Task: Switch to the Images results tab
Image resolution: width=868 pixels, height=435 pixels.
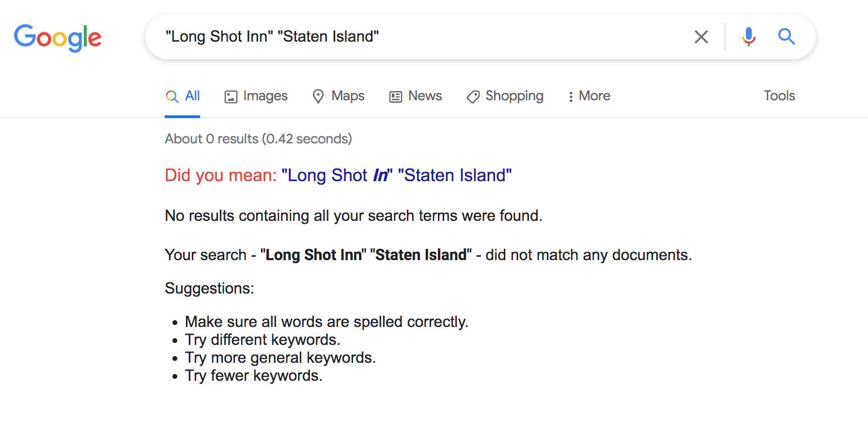Action: tap(265, 96)
